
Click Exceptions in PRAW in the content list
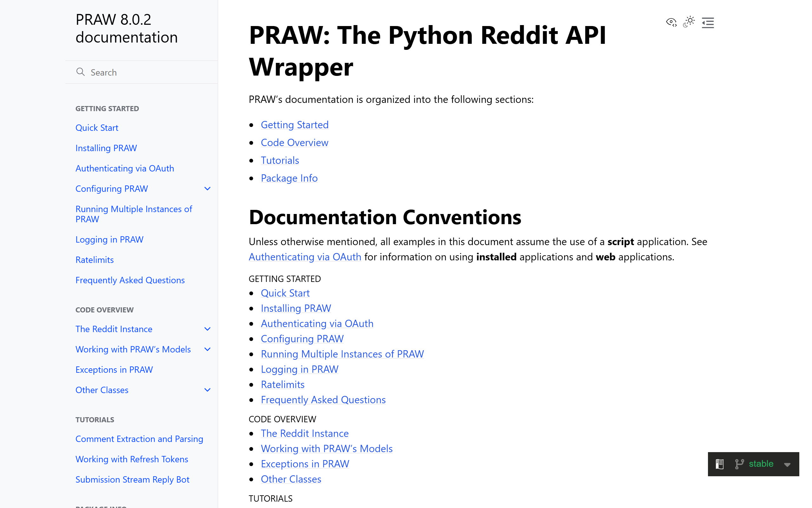[305, 464]
